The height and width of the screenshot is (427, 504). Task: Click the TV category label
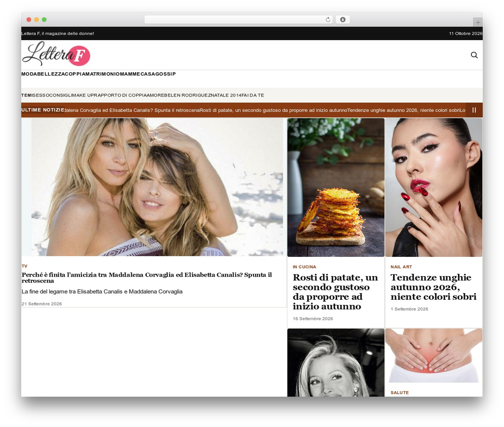(x=24, y=266)
